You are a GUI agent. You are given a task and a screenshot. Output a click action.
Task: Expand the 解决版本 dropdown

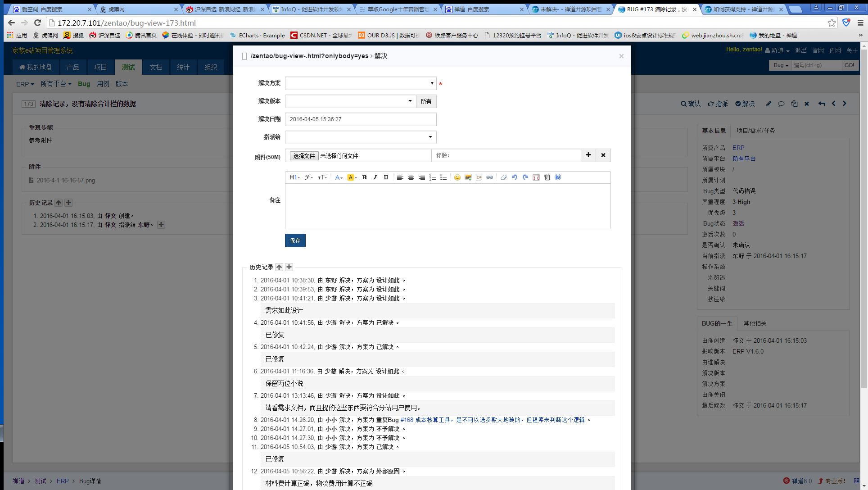(x=350, y=101)
